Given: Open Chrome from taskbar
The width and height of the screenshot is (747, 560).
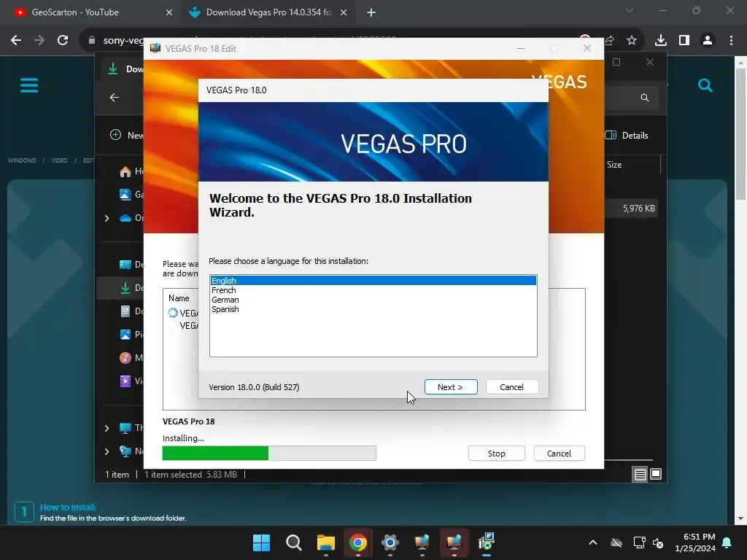Looking at the screenshot, I should coord(357,542).
